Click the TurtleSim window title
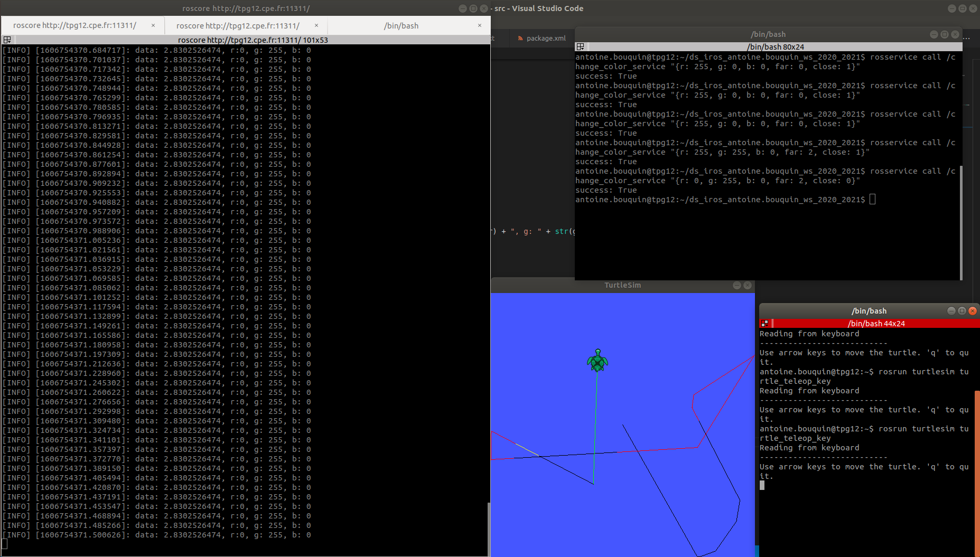 tap(622, 285)
